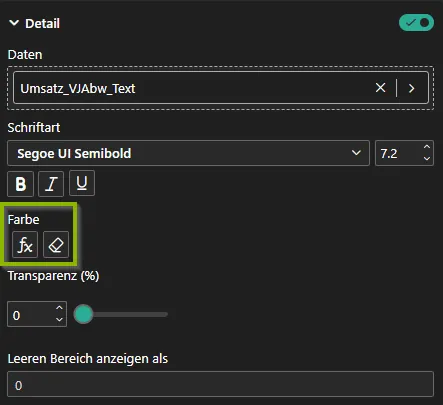Decrease font size with down arrow
The width and height of the screenshot is (443, 405).
(427, 159)
